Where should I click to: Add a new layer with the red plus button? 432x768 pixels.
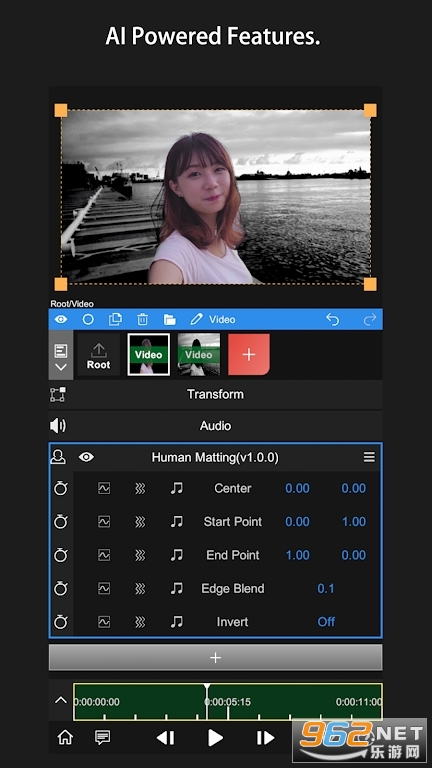click(x=249, y=355)
